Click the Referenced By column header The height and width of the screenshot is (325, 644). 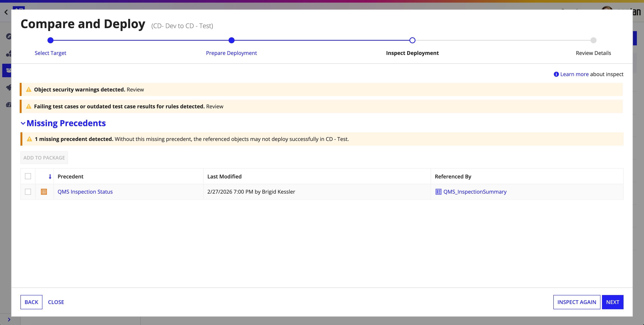pyautogui.click(x=453, y=177)
